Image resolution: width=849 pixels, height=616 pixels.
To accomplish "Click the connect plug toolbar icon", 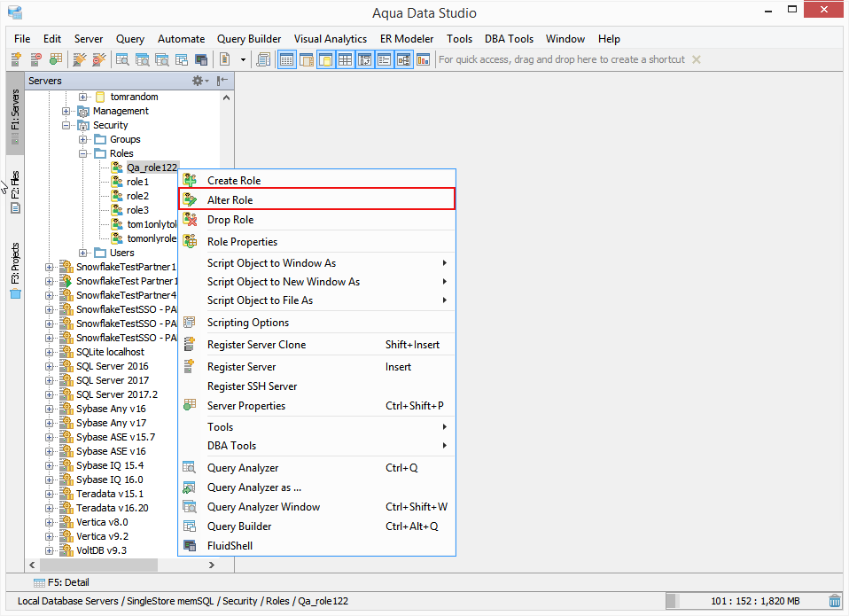I will [79, 59].
